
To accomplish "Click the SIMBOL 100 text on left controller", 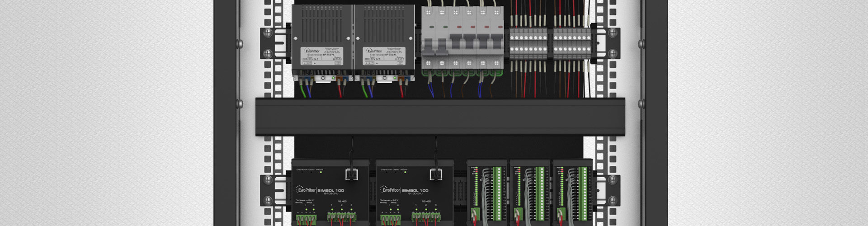I will 330,190.
